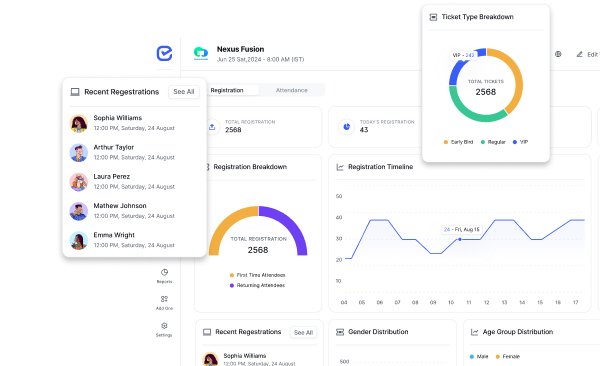600x366 pixels.
Task: Select Emma Wright registration entry
Action: [134, 240]
